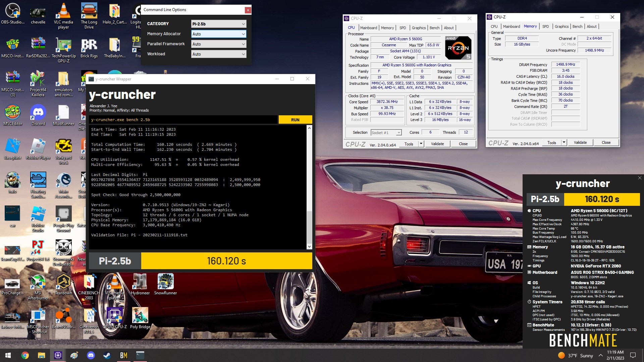Switch to Memory tab in left CPU-Z window
644x362 pixels.
click(x=387, y=28)
